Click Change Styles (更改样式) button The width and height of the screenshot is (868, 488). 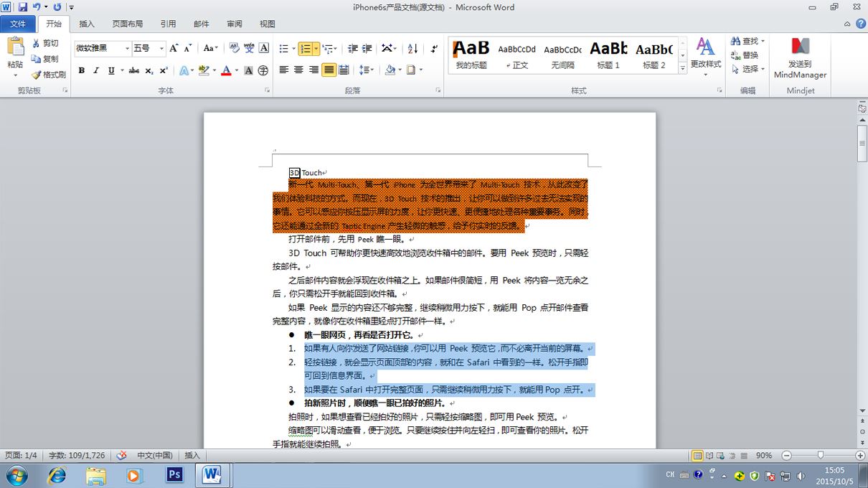tap(705, 58)
